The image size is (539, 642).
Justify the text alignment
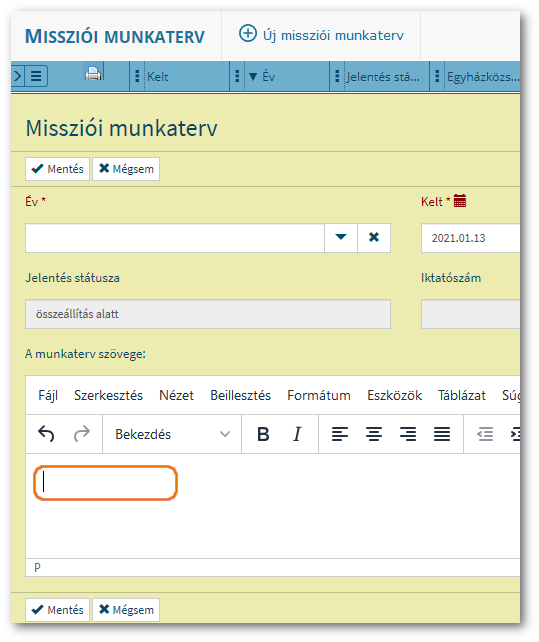[442, 434]
